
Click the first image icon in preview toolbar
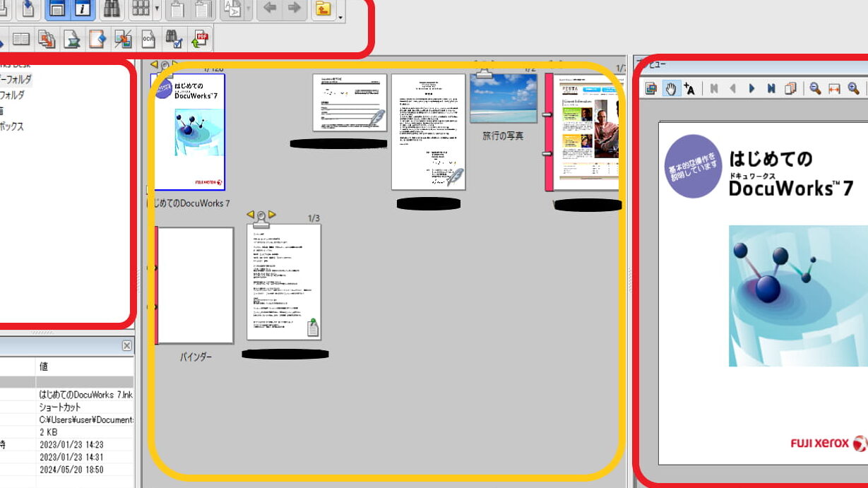click(651, 88)
